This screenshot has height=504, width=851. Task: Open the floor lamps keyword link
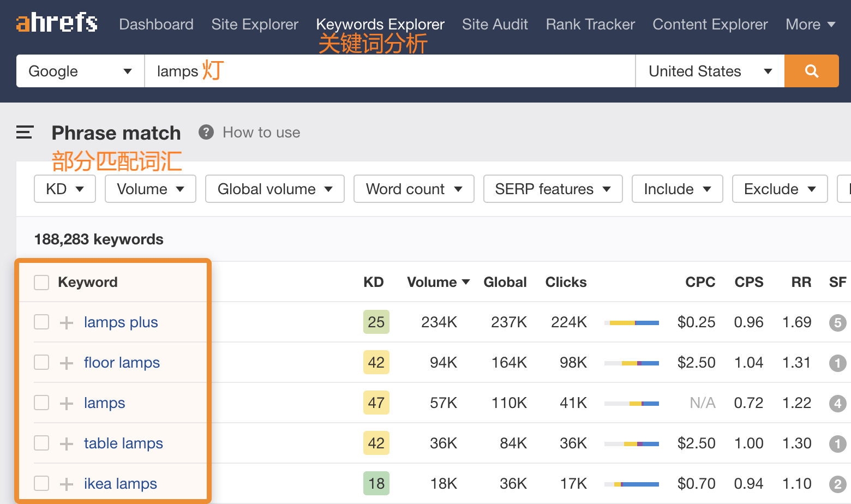click(122, 363)
